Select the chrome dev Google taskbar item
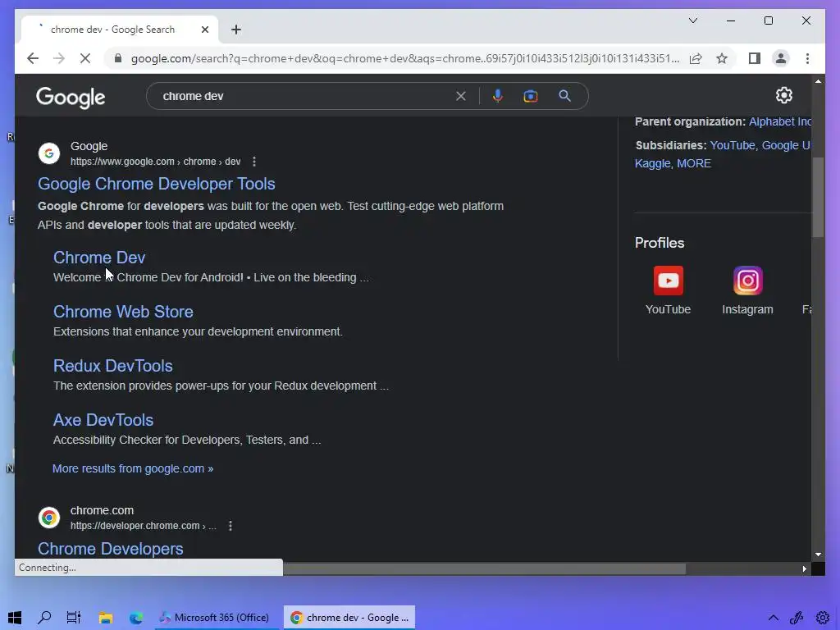This screenshot has width=840, height=630. click(x=349, y=618)
